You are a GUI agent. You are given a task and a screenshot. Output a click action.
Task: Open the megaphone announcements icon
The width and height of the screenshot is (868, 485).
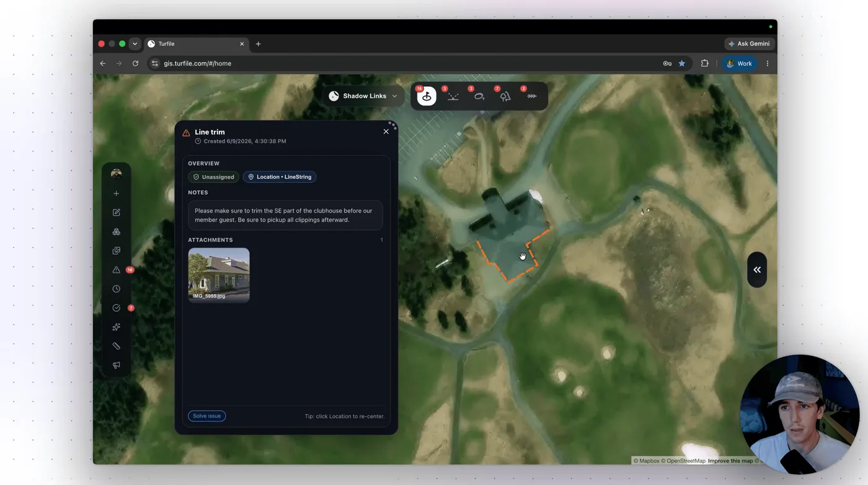[116, 365]
